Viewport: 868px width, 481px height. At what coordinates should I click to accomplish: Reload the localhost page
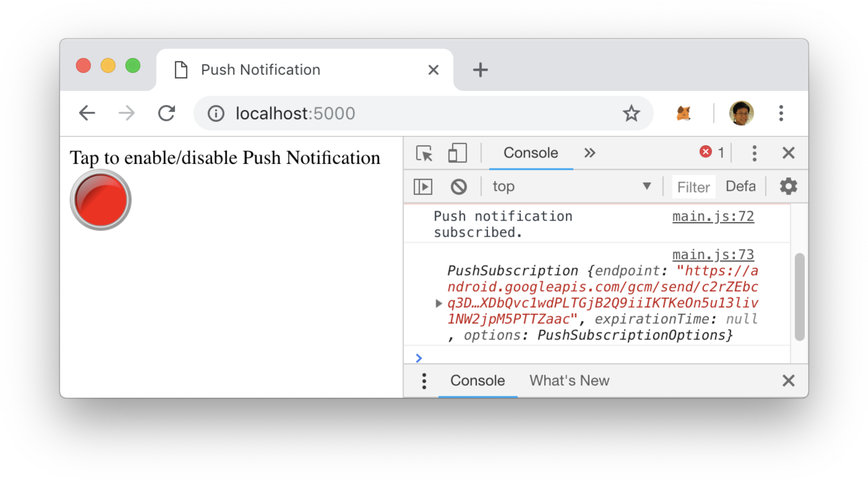click(x=167, y=113)
